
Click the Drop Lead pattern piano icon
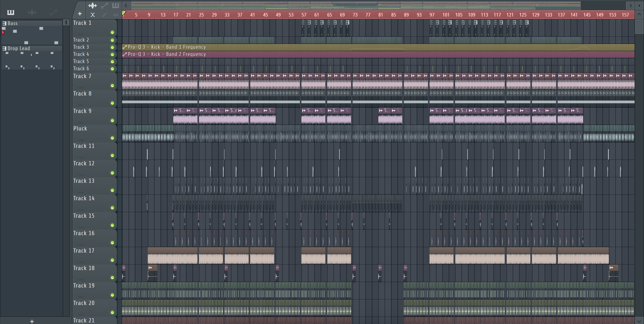[x=4, y=48]
